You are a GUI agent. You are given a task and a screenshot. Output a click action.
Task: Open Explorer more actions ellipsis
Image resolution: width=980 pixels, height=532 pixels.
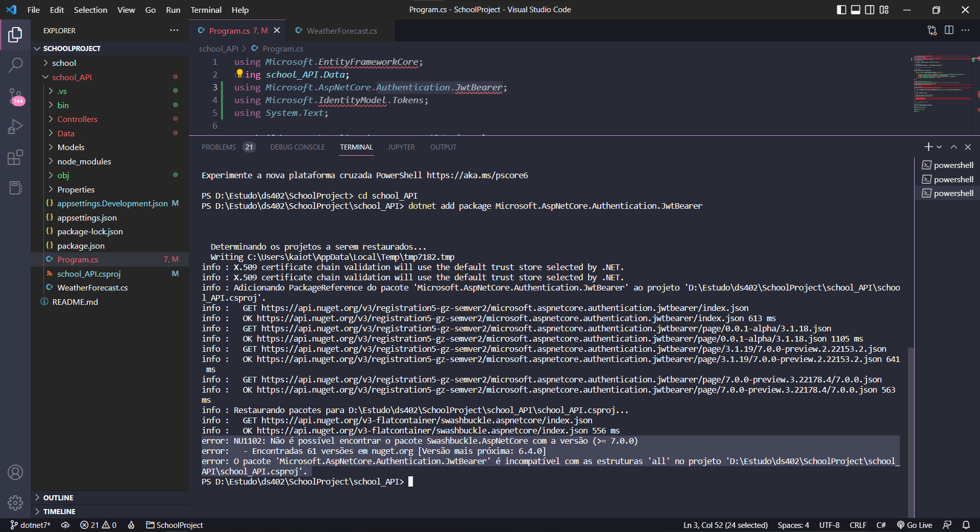pos(174,31)
